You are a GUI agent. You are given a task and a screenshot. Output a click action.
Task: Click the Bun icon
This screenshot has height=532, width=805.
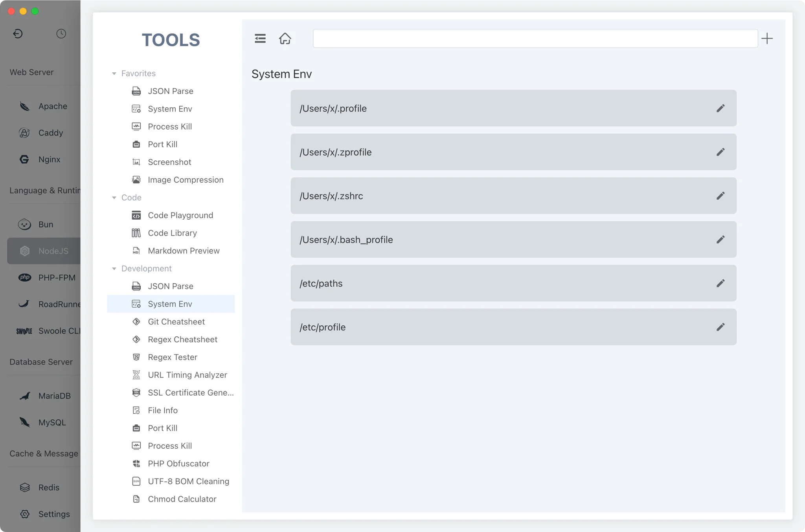tap(24, 224)
